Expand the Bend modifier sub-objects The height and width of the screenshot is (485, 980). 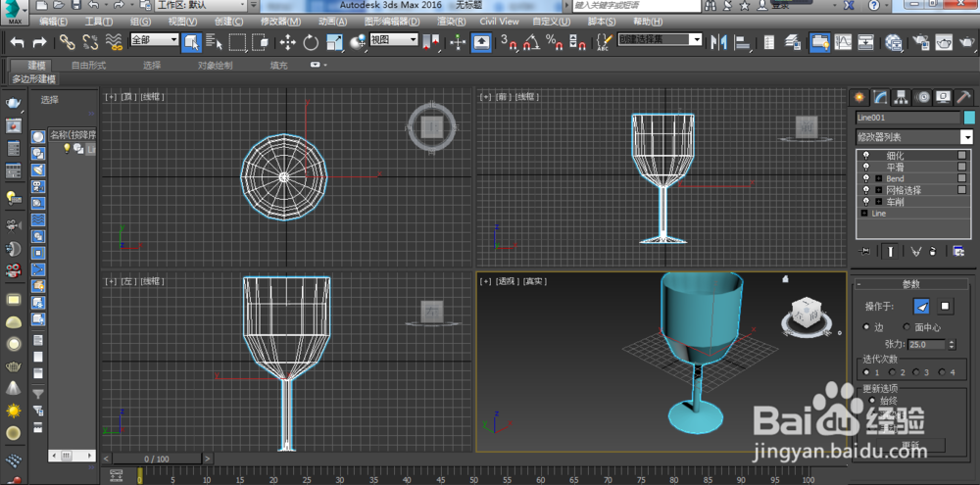pyautogui.click(x=878, y=178)
